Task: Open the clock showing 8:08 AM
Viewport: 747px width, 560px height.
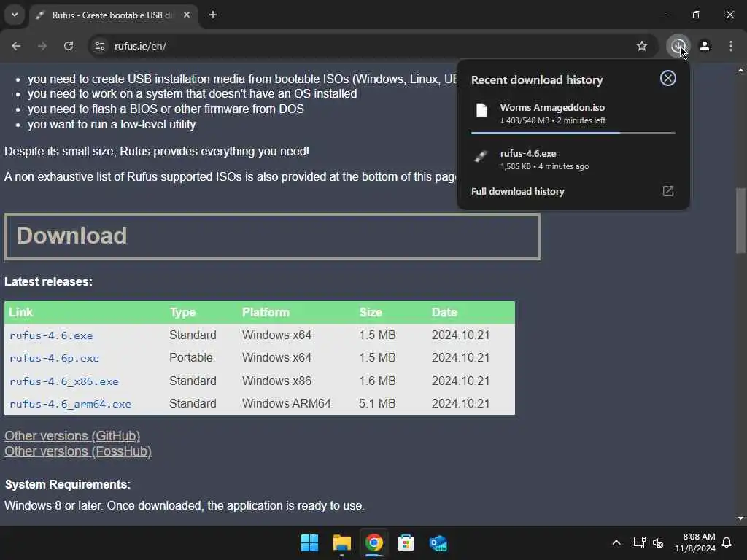Action: click(x=695, y=542)
